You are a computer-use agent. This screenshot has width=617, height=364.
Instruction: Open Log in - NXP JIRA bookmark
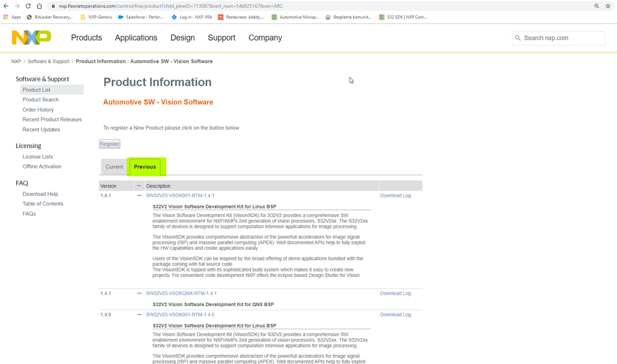click(192, 17)
